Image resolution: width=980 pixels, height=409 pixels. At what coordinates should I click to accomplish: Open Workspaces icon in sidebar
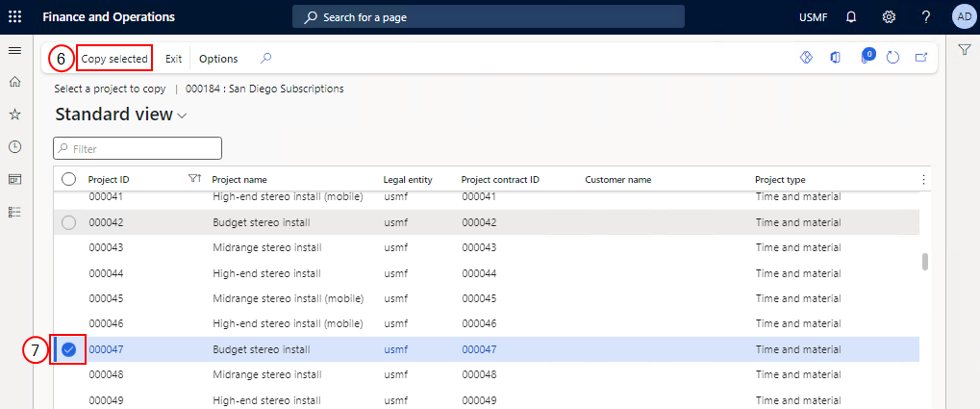tap(14, 180)
